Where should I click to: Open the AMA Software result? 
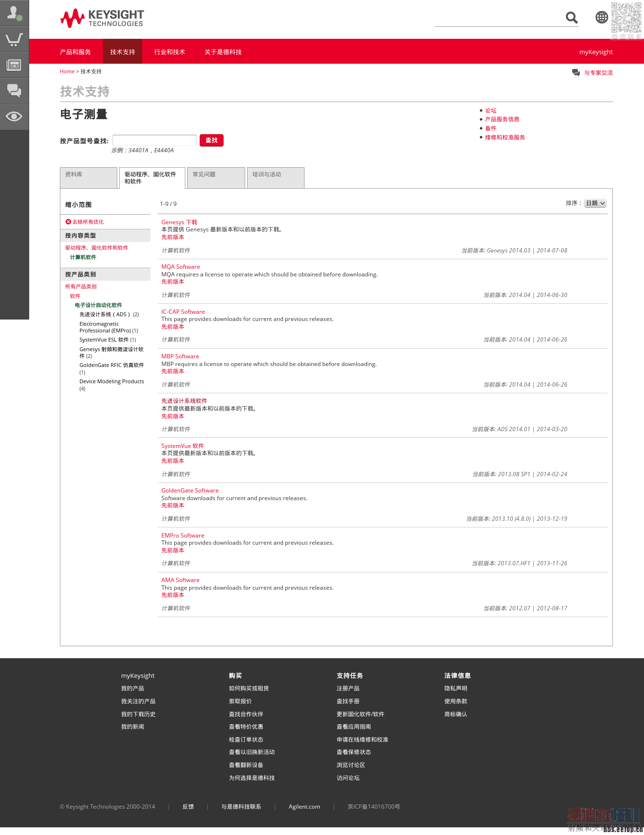click(181, 580)
